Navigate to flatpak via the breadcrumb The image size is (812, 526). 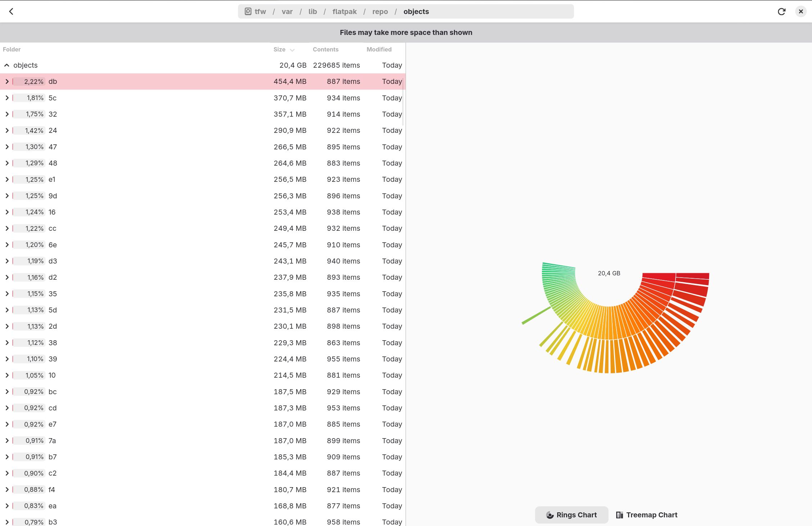click(x=344, y=11)
